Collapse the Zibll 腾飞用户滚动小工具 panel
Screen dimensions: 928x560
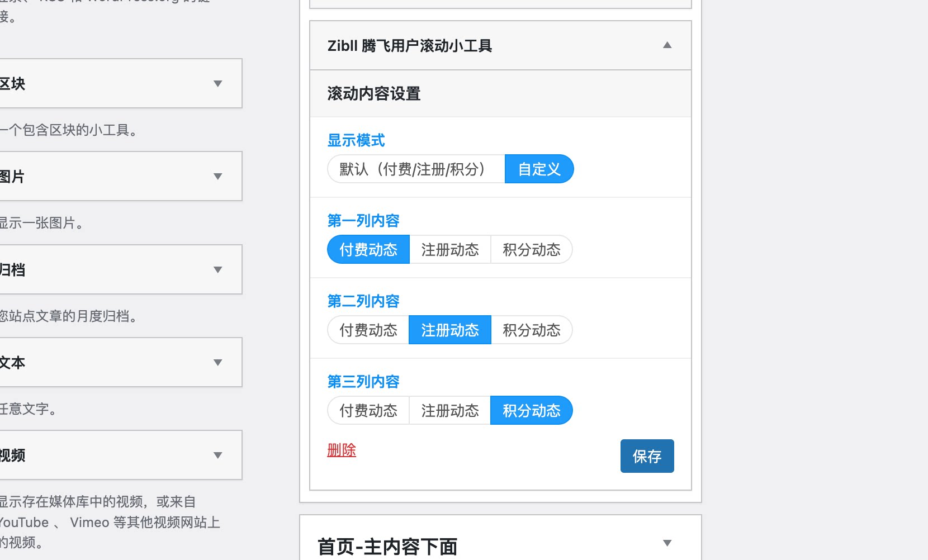coord(666,45)
